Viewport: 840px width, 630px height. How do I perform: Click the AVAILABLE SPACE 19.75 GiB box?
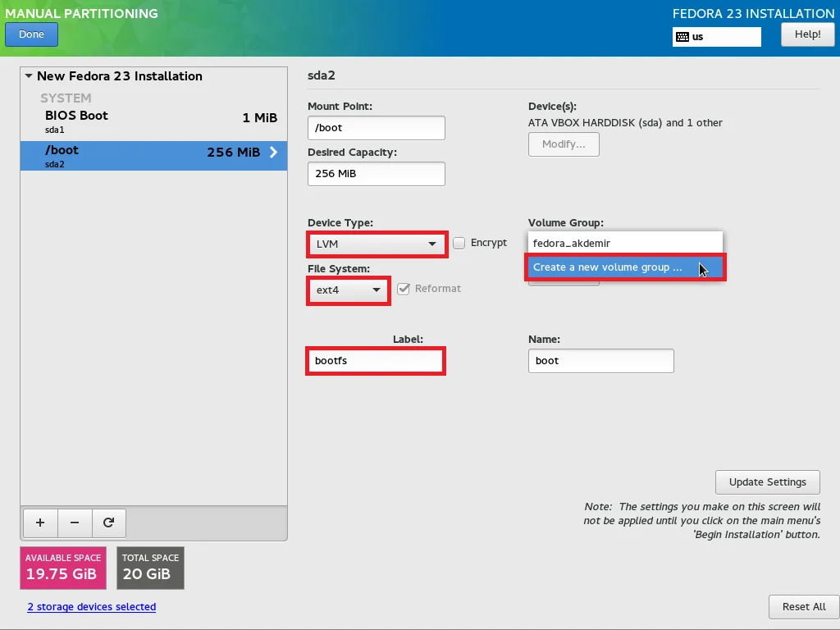click(63, 568)
